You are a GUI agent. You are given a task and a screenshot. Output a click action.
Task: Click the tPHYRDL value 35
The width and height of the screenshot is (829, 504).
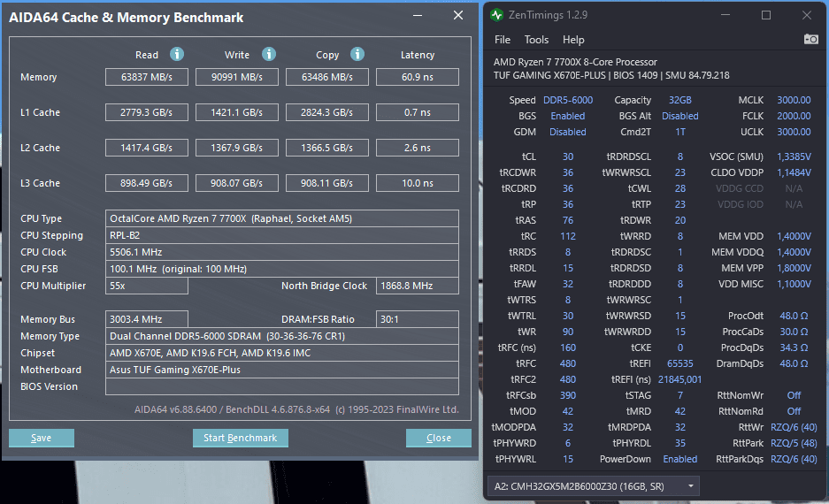pyautogui.click(x=679, y=443)
